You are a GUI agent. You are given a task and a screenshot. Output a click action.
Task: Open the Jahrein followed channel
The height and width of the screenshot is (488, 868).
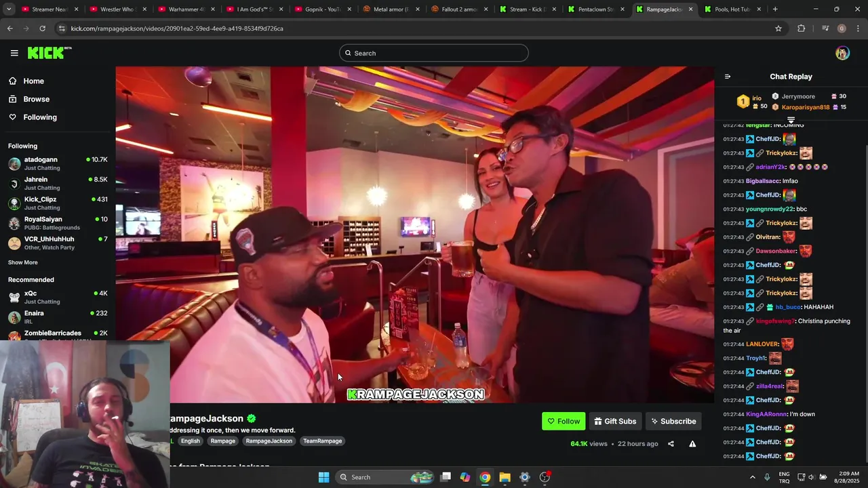click(x=58, y=183)
